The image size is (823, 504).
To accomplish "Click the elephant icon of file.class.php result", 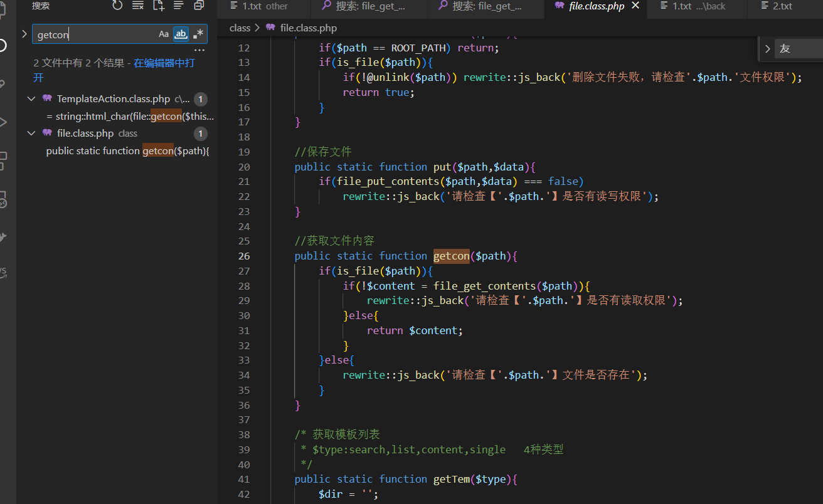I will (x=47, y=133).
